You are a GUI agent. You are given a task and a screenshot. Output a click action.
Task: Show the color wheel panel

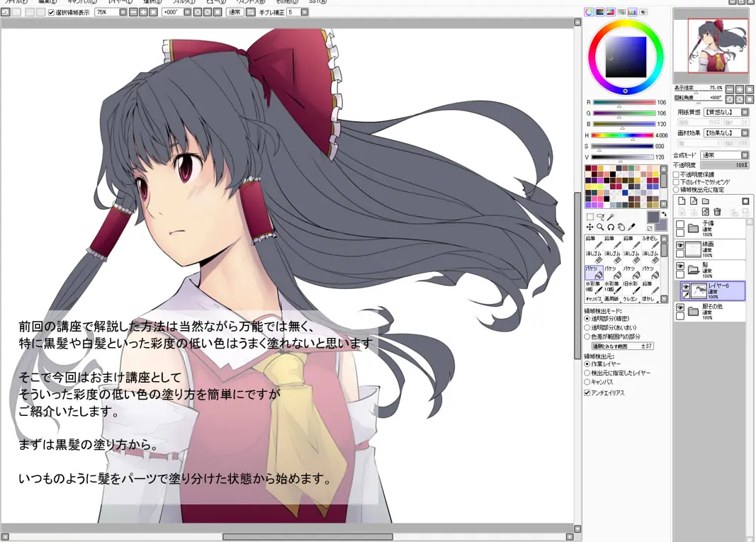(589, 12)
